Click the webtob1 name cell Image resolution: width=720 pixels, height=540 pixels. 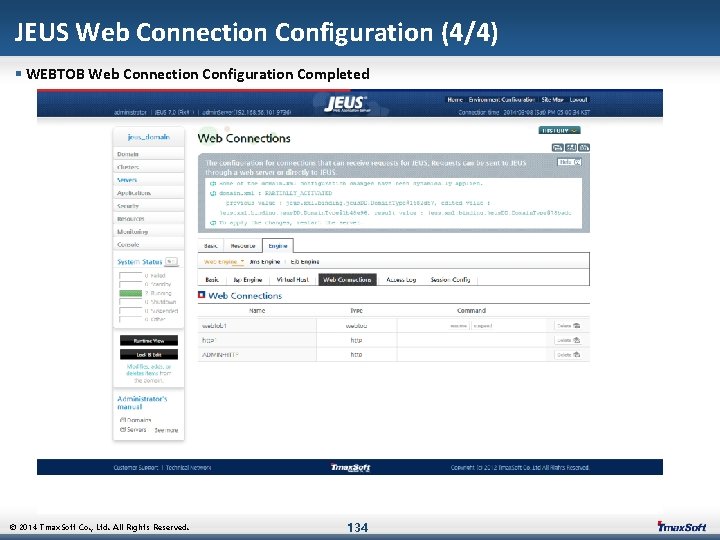(x=257, y=326)
